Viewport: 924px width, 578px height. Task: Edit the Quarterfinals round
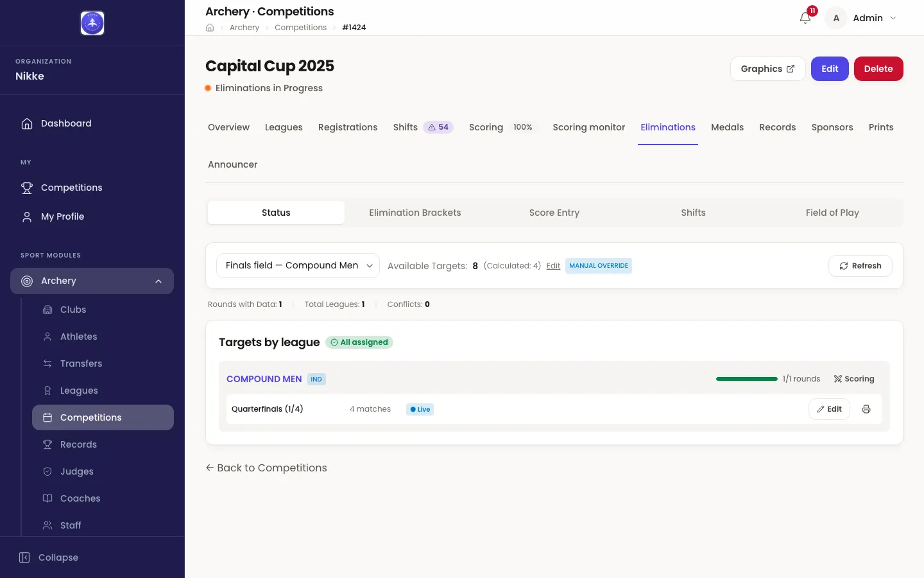pyautogui.click(x=829, y=409)
